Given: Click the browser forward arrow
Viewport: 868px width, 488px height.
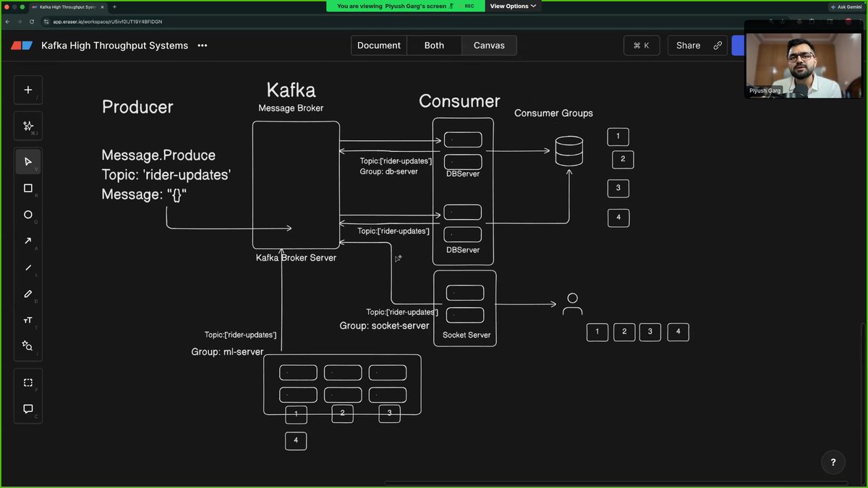Looking at the screenshot, I should [20, 22].
